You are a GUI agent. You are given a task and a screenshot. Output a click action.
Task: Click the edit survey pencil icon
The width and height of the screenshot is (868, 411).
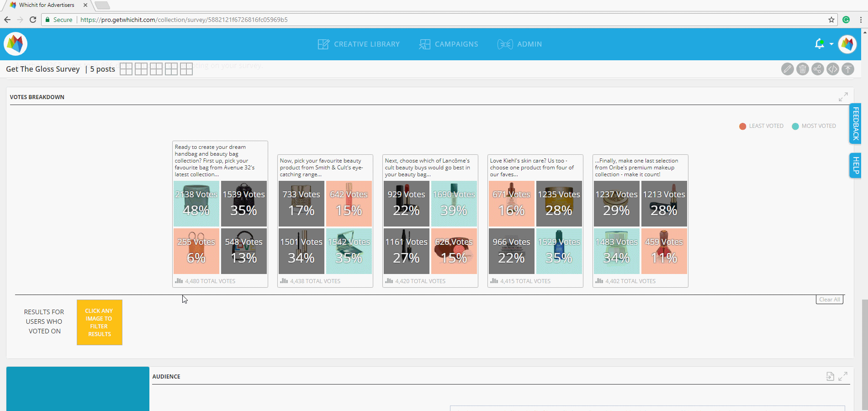tap(787, 69)
